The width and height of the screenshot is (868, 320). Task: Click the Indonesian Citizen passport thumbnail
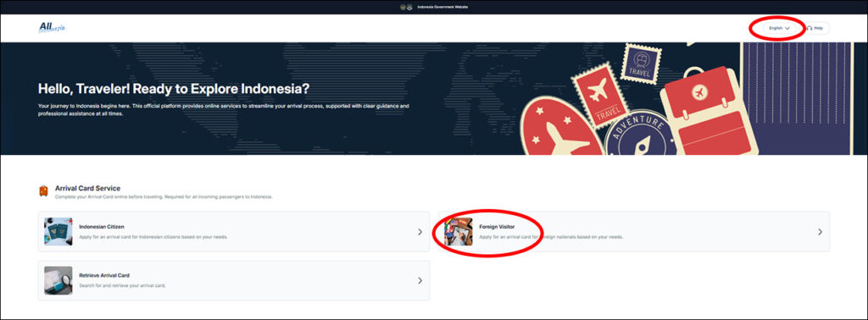[x=58, y=232]
